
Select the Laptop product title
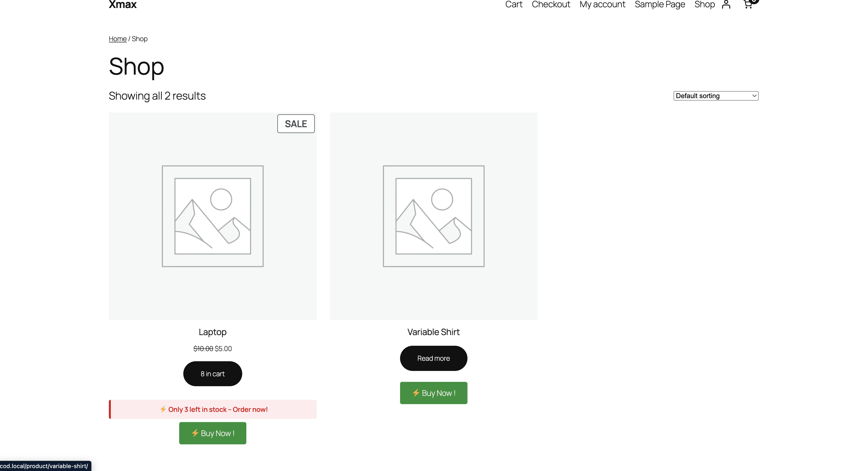click(x=212, y=332)
